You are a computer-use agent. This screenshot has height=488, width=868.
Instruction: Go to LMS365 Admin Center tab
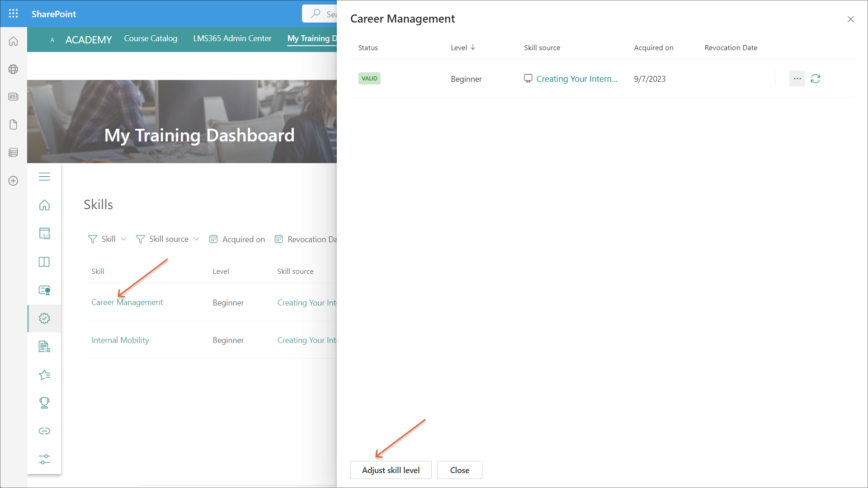point(232,38)
